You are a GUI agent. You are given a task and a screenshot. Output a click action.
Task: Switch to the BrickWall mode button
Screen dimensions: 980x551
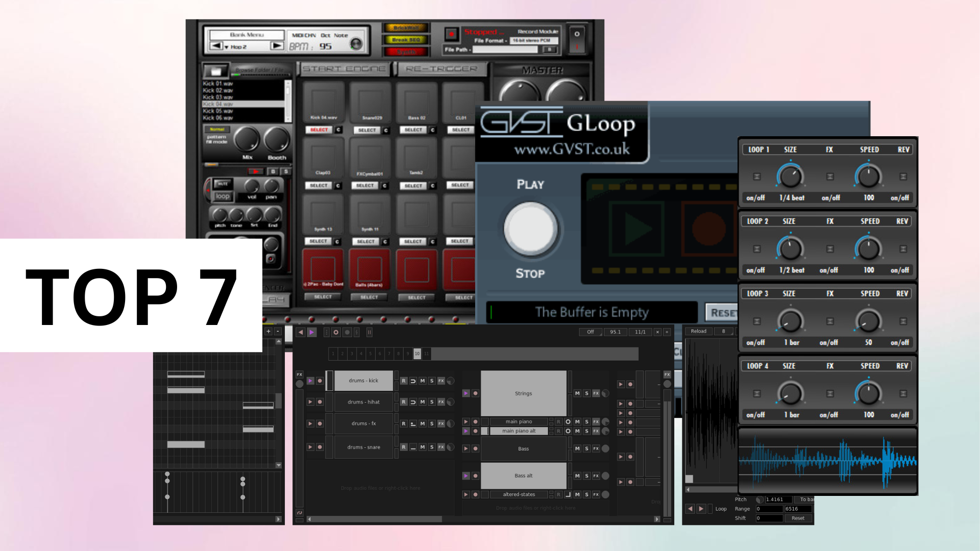click(x=407, y=28)
